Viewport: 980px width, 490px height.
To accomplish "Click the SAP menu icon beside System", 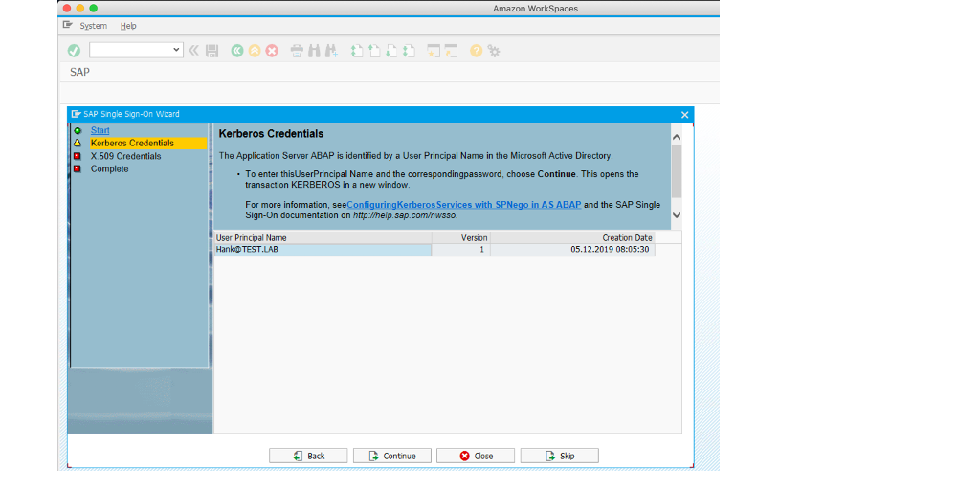I will click(x=68, y=25).
